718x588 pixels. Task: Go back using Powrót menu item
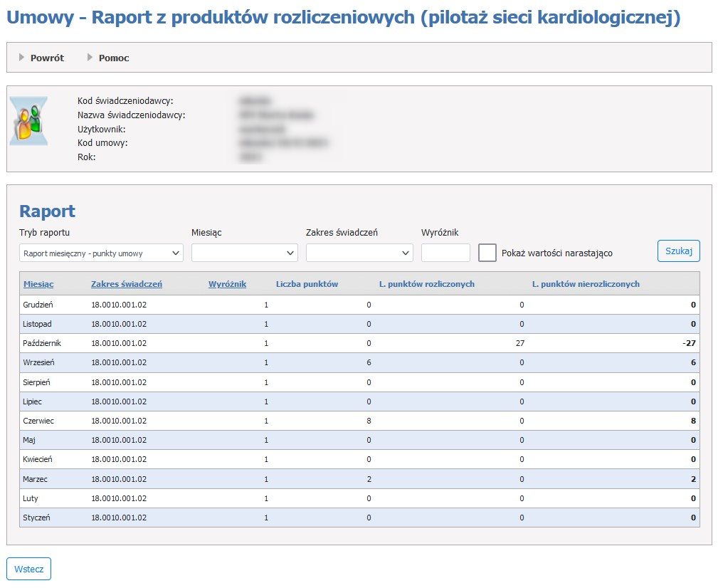pos(47,58)
